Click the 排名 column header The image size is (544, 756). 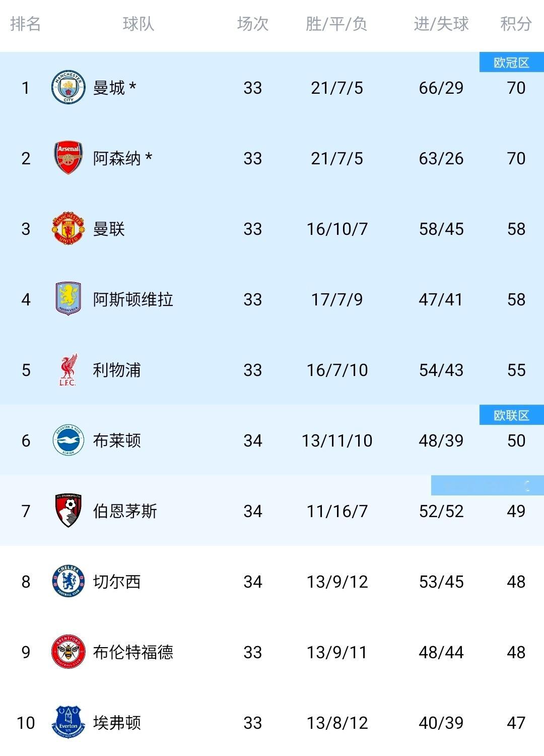click(25, 24)
